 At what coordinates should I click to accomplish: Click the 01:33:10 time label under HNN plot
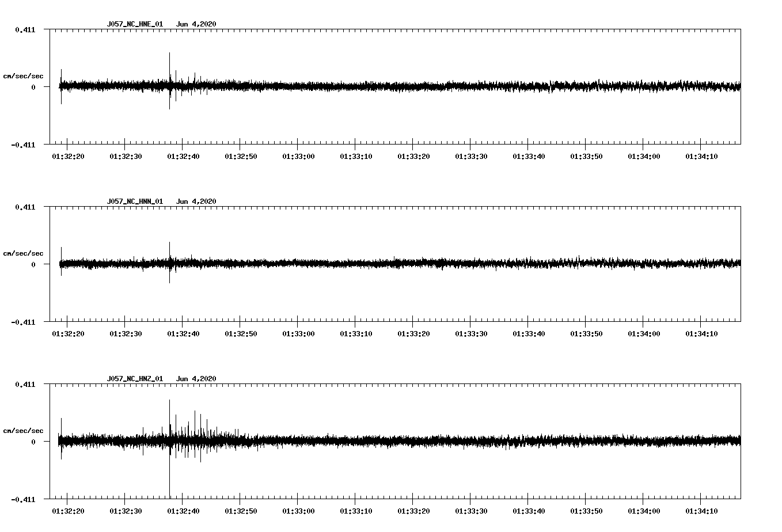click(356, 334)
